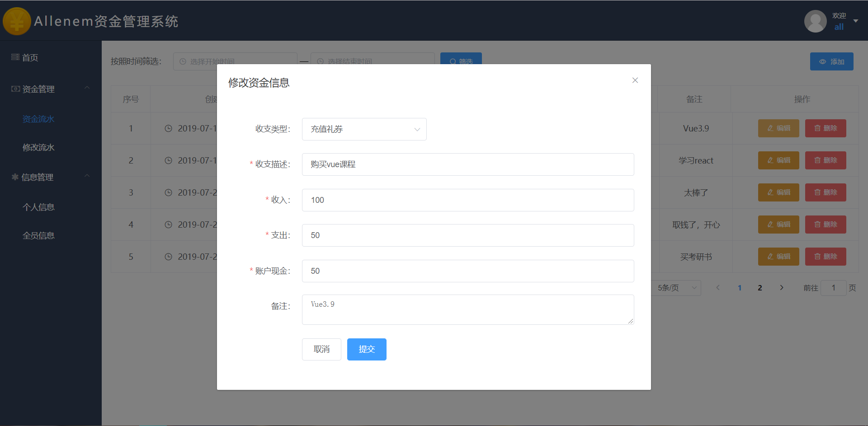Viewport: 868px width, 426px height.
Task: Go to the next page arrow
Action: [x=781, y=288]
